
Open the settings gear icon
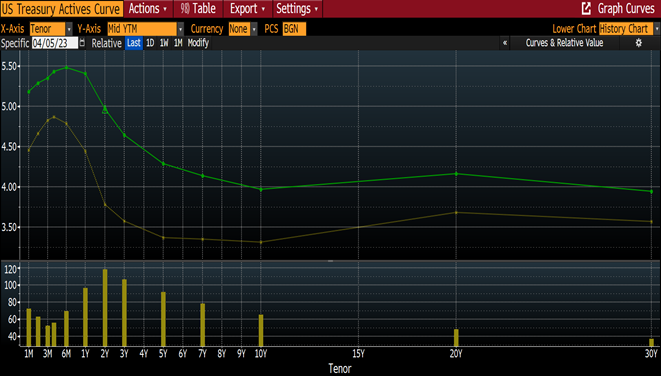638,43
